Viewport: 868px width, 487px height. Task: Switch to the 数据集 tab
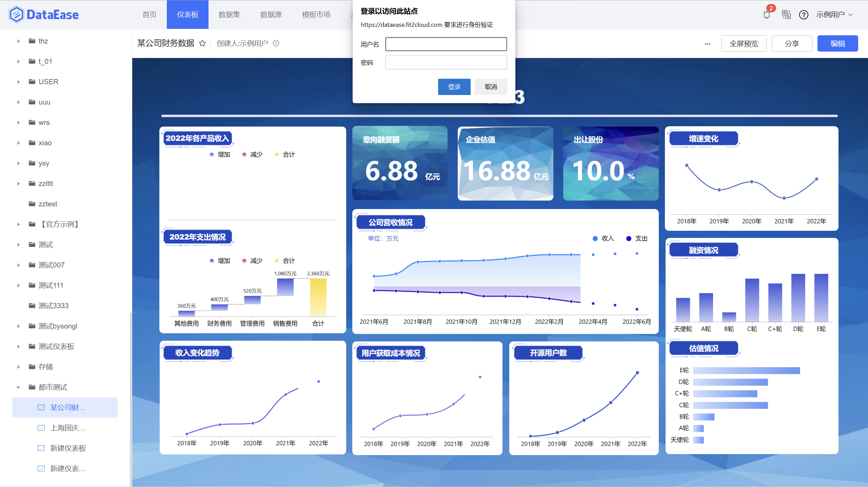(229, 15)
